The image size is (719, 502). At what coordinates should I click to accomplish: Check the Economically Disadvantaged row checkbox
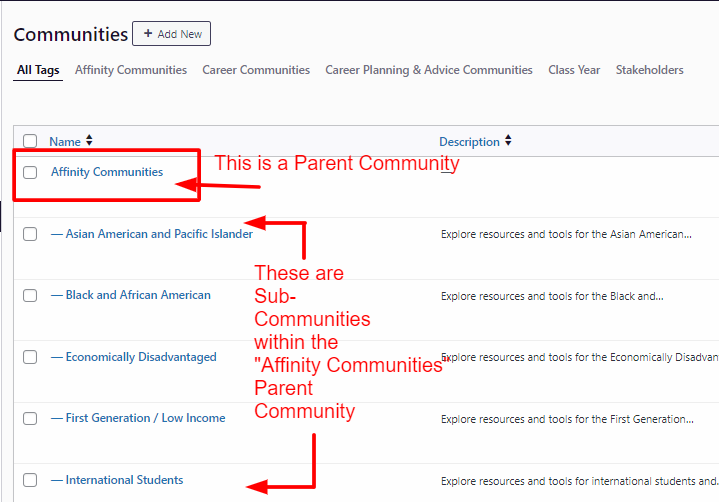[30, 357]
